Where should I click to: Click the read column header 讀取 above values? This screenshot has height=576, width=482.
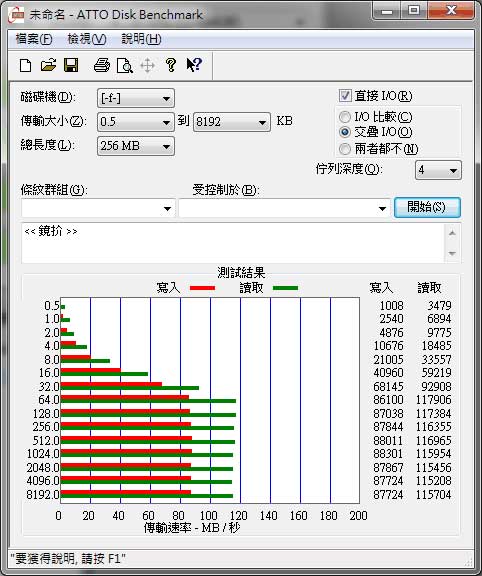click(429, 288)
